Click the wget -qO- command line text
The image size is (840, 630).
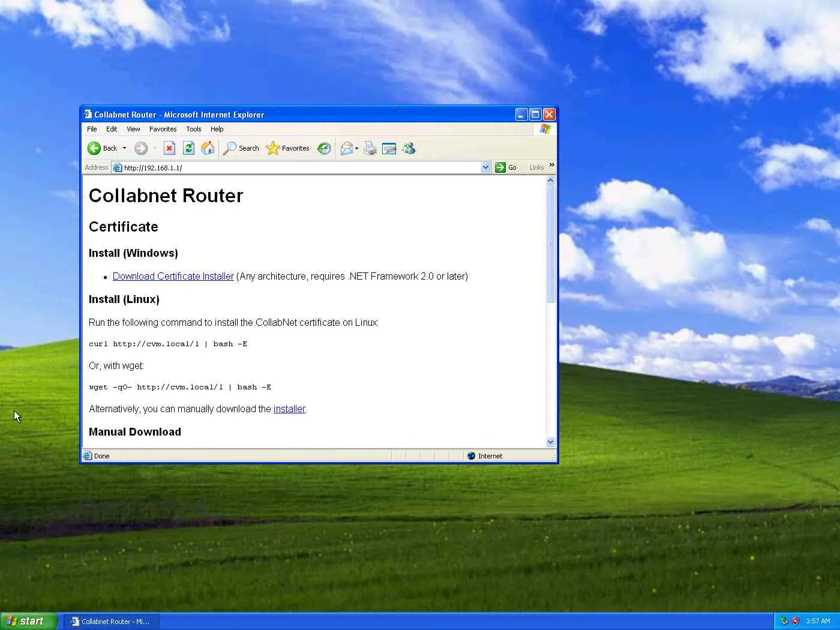point(180,387)
